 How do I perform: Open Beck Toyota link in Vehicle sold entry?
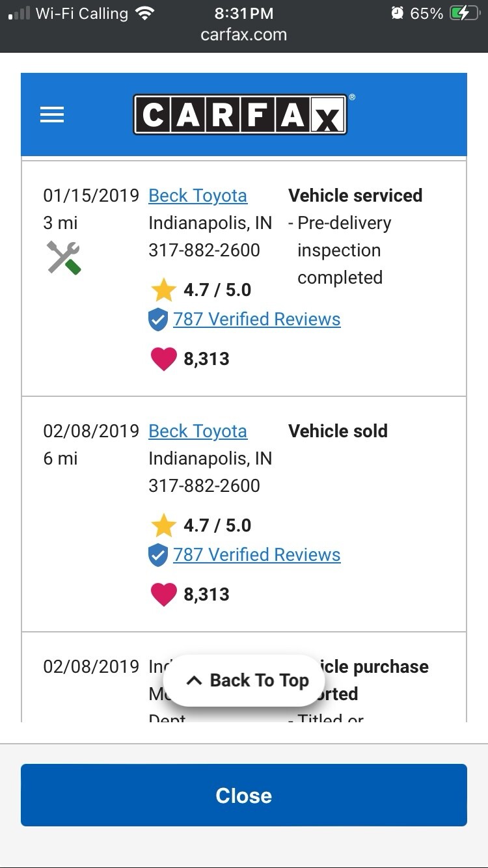198,431
